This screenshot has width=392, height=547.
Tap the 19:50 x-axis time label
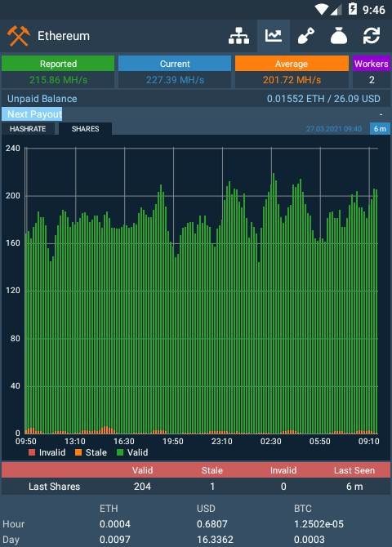pyautogui.click(x=173, y=442)
